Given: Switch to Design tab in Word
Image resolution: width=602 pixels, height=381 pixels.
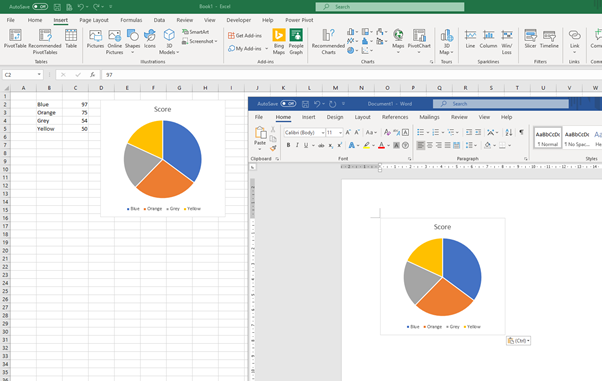Looking at the screenshot, I should [335, 117].
